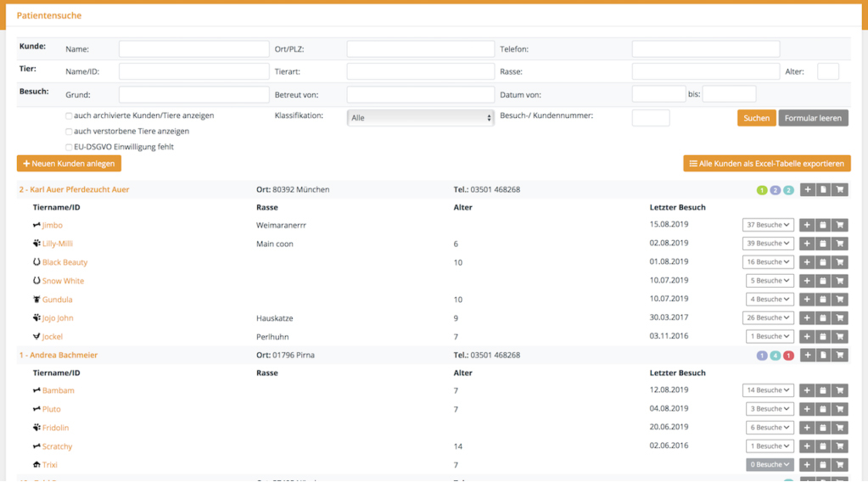Open the Klassifikation dropdown showing 'Alle'
This screenshot has height=482, width=868.
click(420, 118)
